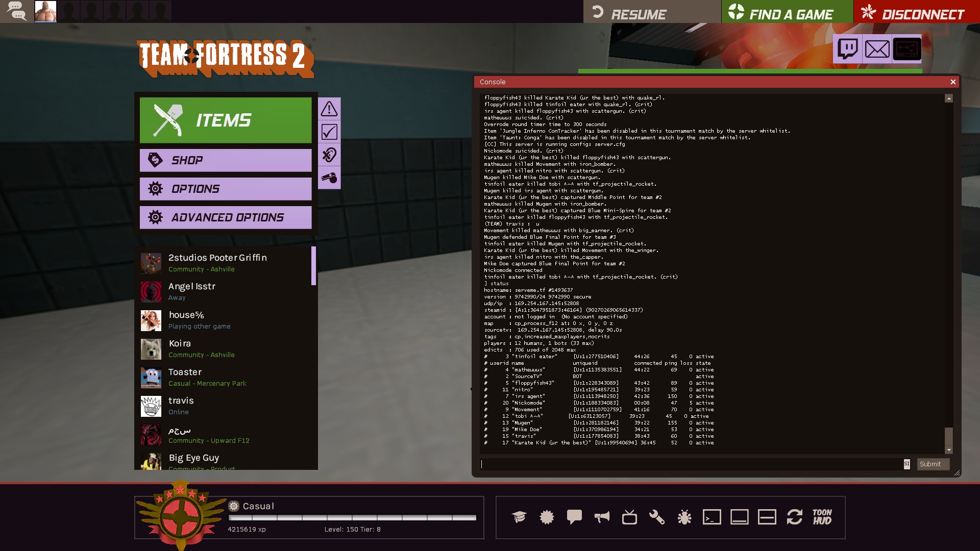Click the bug report icon
This screenshot has width=980, height=551.
684,517
